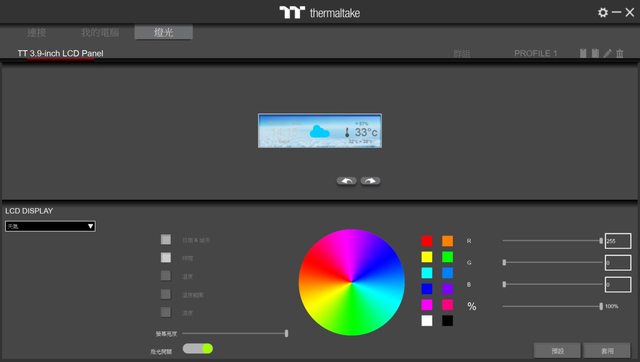Pick the orange color swatch
This screenshot has height=362, width=640.
click(x=447, y=241)
